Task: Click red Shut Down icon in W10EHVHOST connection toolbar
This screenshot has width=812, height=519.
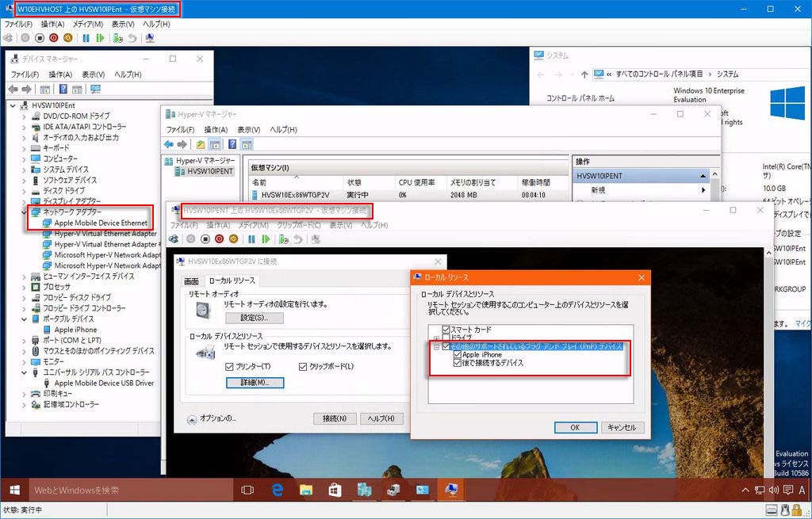Action: [54, 38]
